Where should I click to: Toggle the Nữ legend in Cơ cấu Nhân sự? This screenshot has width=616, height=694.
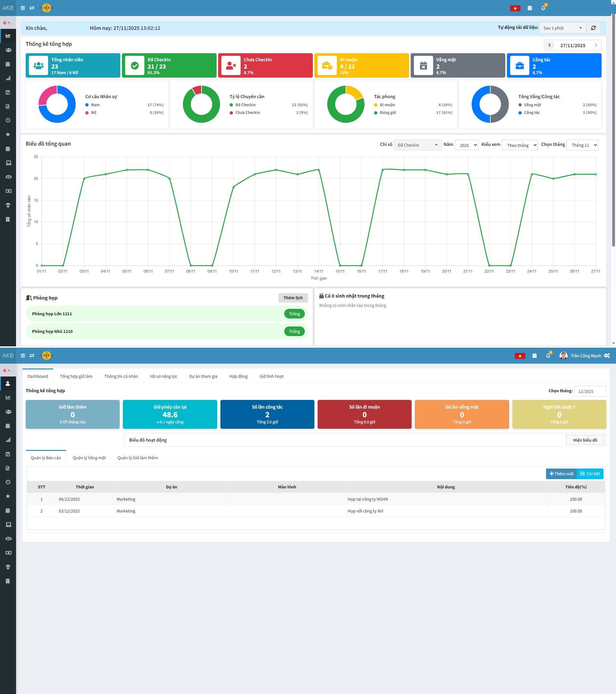[93, 112]
